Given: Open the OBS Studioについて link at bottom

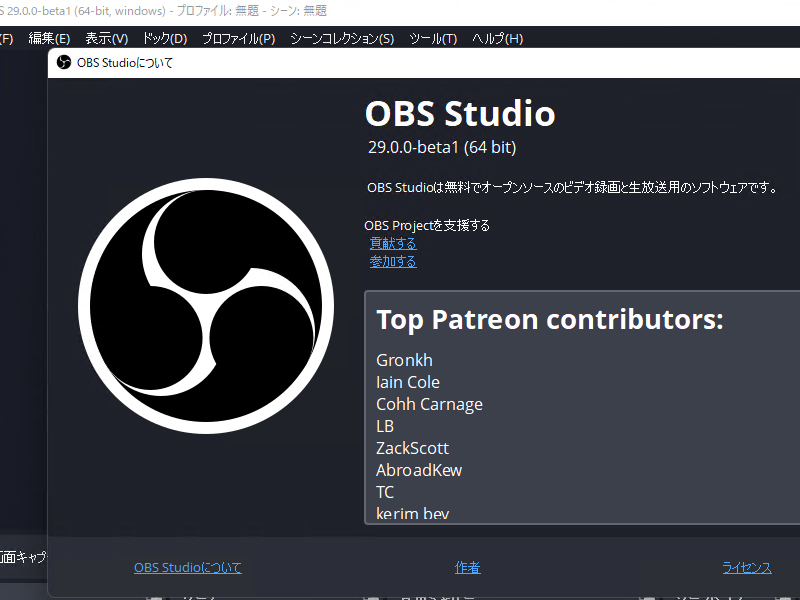Looking at the screenshot, I should (x=188, y=567).
